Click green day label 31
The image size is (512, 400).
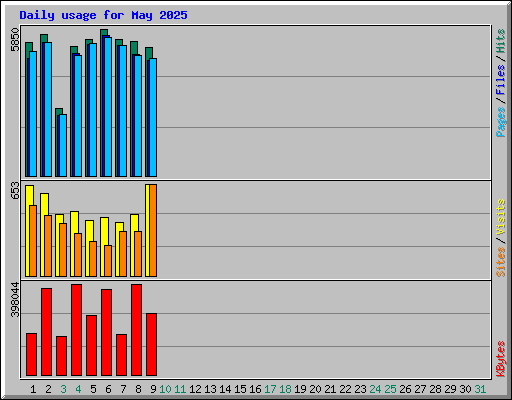coord(480,389)
